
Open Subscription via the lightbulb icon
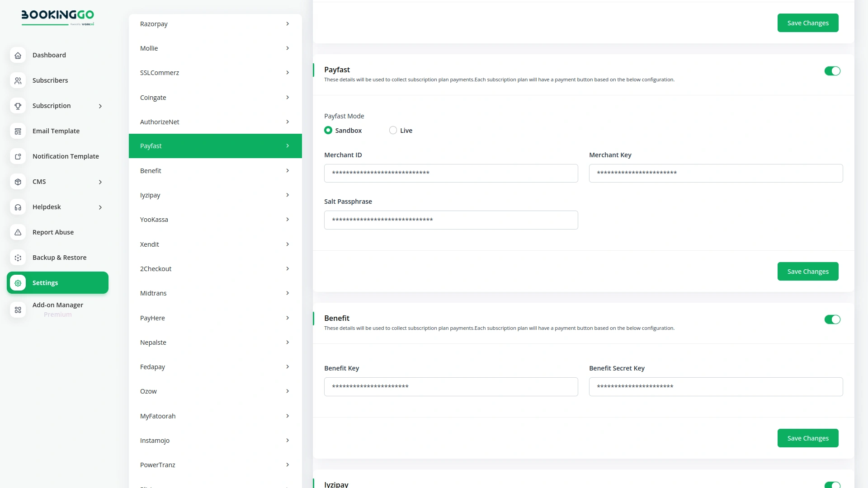[18, 106]
